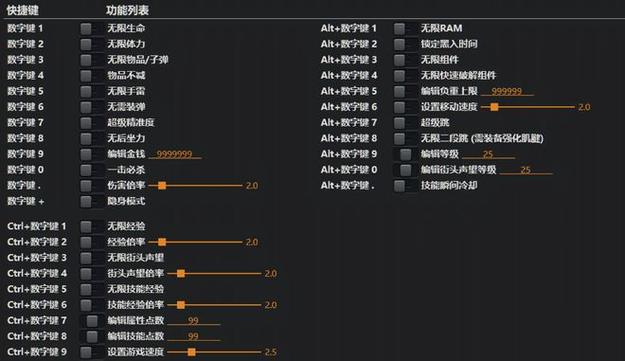Select hotkey label 数字键 1

pos(25,28)
